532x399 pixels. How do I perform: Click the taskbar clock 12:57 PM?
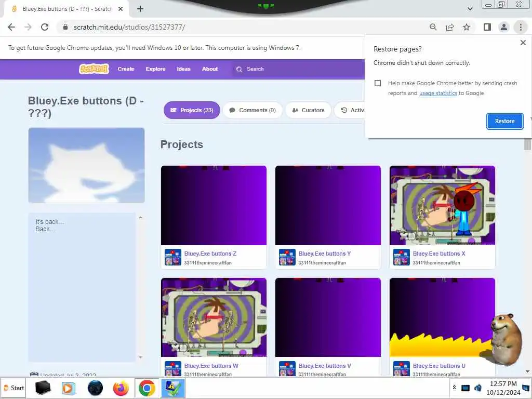(x=503, y=384)
